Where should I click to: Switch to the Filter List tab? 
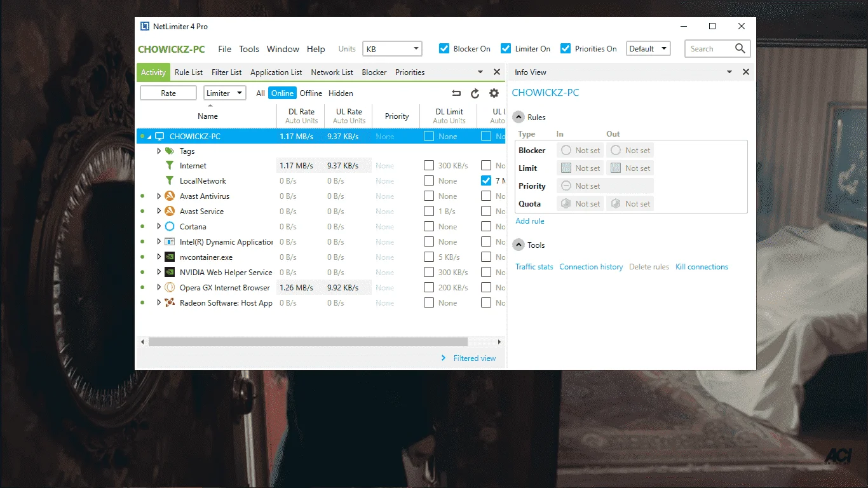tap(227, 72)
